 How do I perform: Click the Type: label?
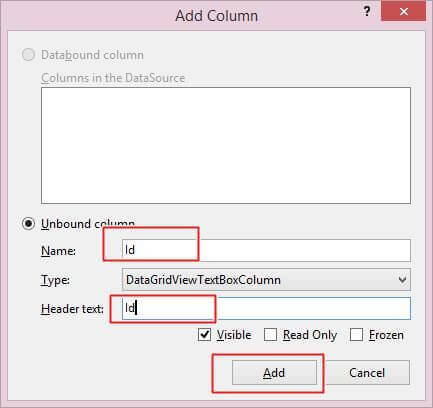[55, 280]
